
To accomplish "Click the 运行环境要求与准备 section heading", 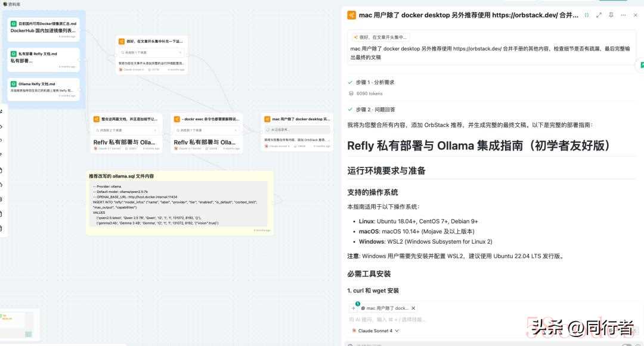I will click(x=386, y=170).
